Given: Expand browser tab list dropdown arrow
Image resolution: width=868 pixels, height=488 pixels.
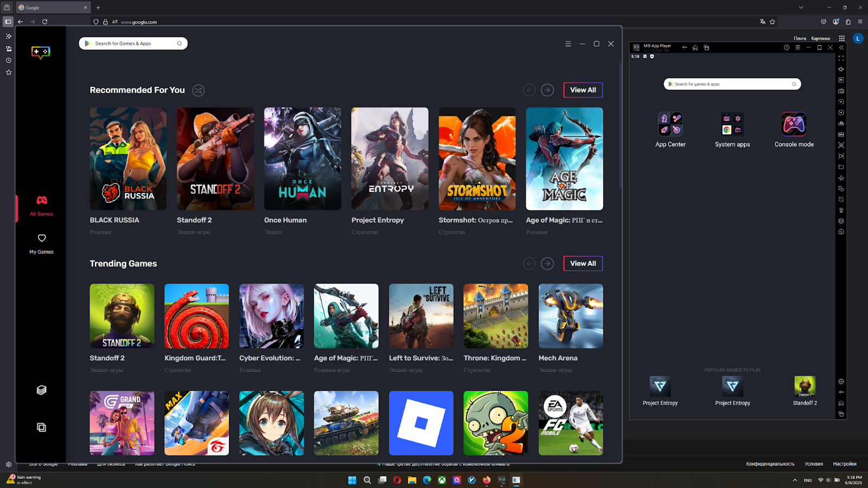Looking at the screenshot, I should click(x=801, y=8).
